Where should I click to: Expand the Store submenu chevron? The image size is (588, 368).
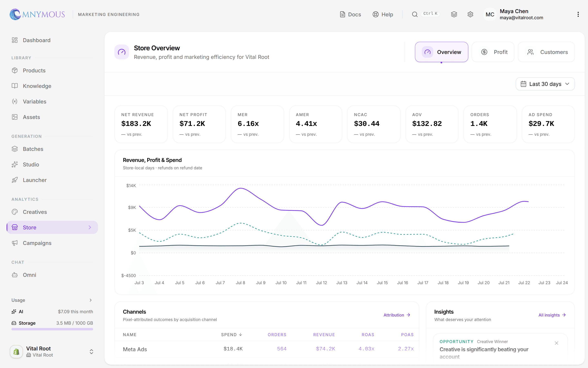point(90,227)
